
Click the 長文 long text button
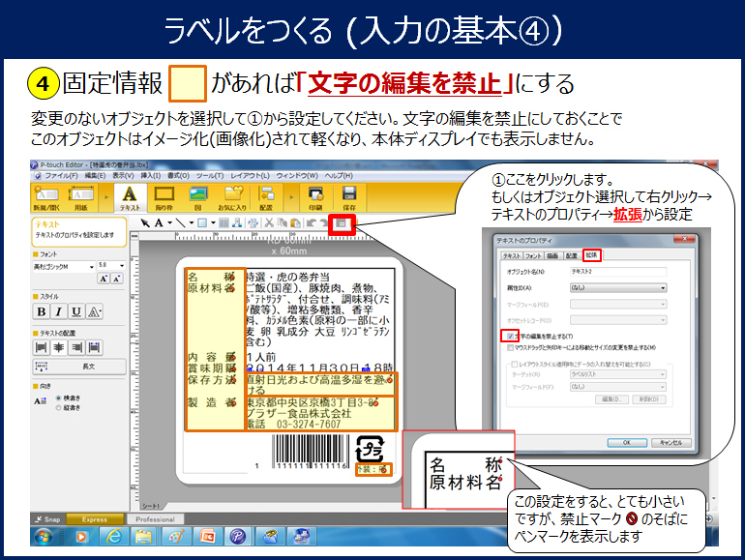click(x=79, y=367)
